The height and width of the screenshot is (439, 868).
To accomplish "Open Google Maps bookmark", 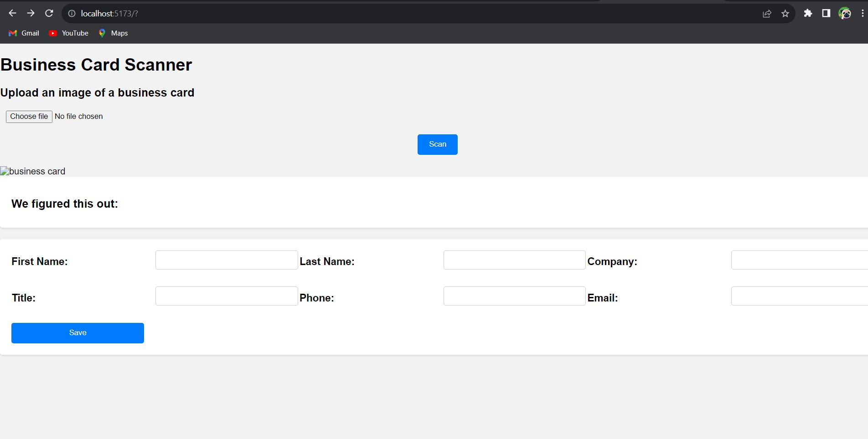I will pyautogui.click(x=112, y=33).
